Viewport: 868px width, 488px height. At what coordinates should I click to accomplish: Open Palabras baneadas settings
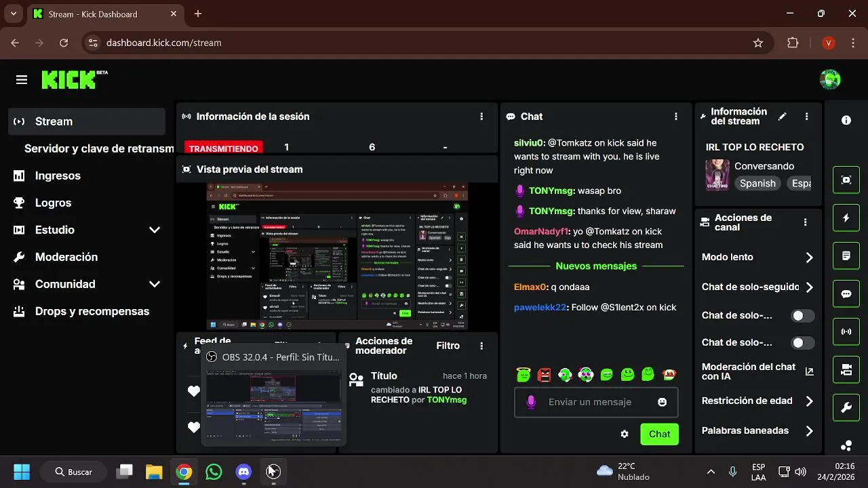coord(757,431)
